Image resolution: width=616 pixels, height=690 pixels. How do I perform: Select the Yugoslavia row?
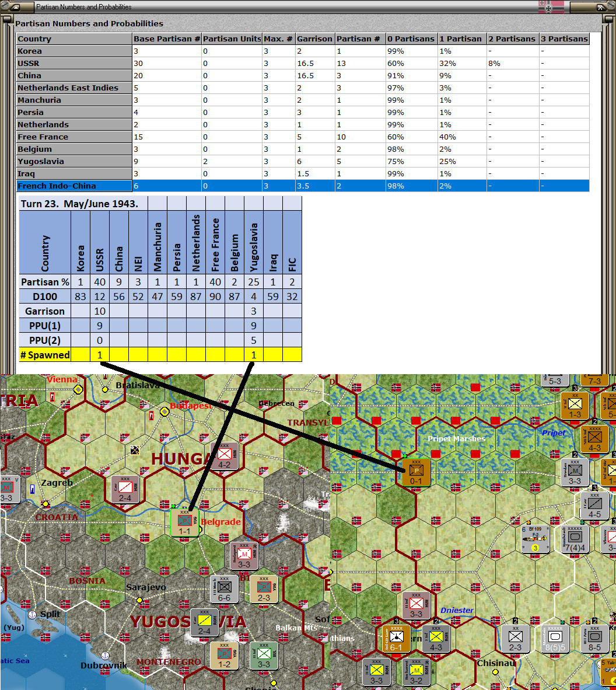point(303,162)
